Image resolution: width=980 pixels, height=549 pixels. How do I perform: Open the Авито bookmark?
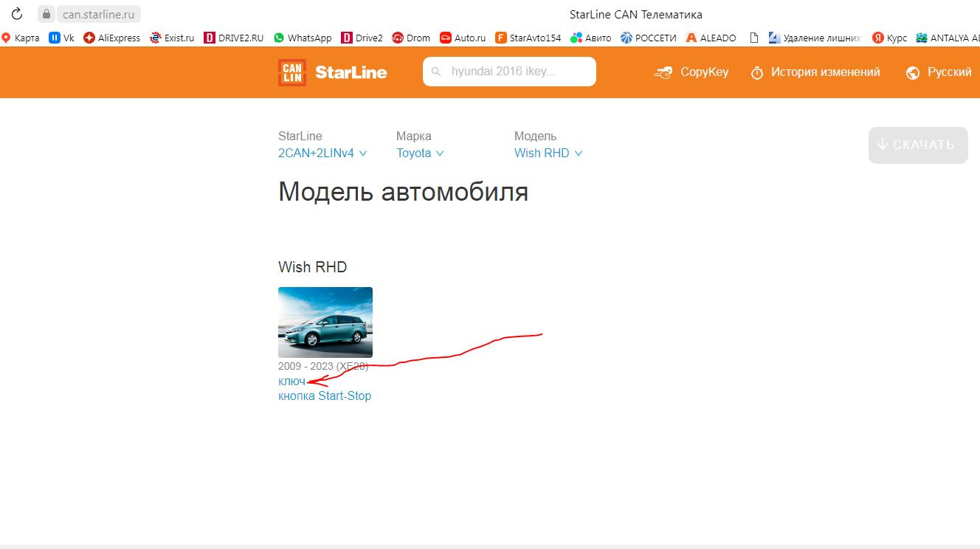[591, 38]
